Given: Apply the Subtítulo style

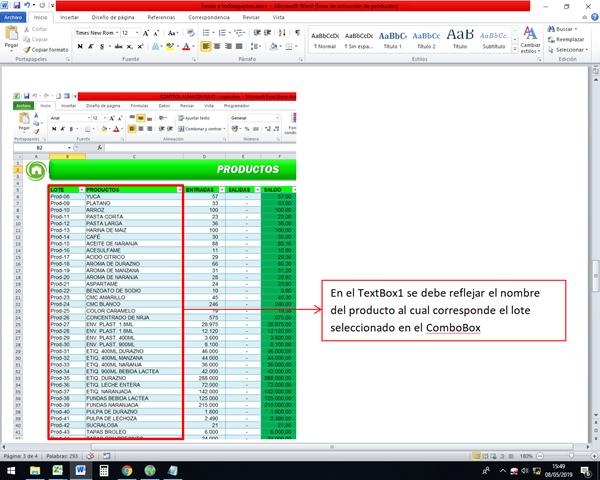Looking at the screenshot, I should click(494, 39).
